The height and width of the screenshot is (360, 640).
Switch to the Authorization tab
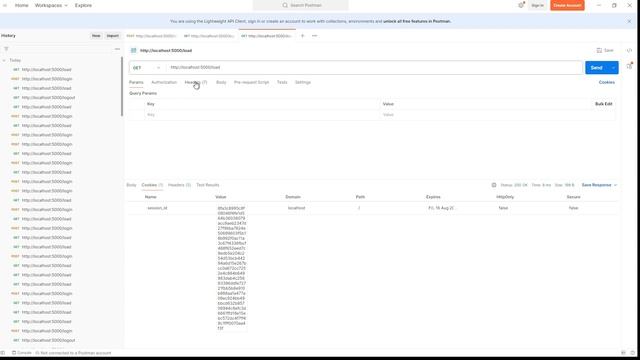tap(164, 82)
